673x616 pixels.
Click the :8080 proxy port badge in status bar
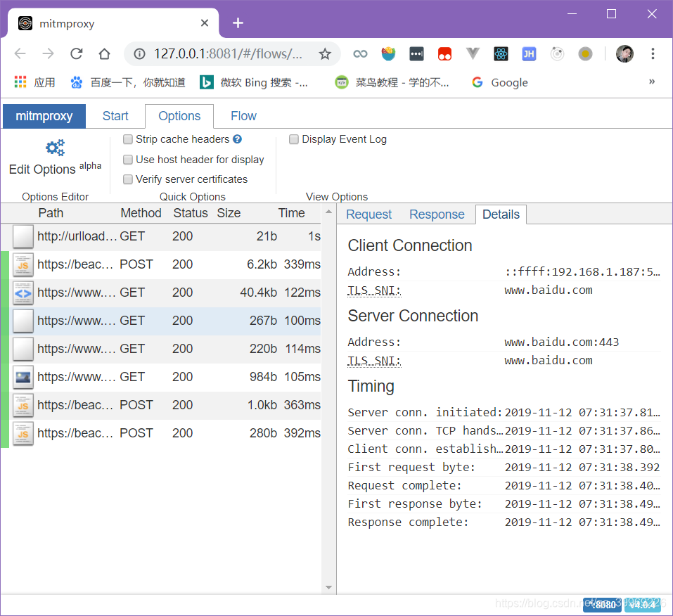[x=602, y=605]
